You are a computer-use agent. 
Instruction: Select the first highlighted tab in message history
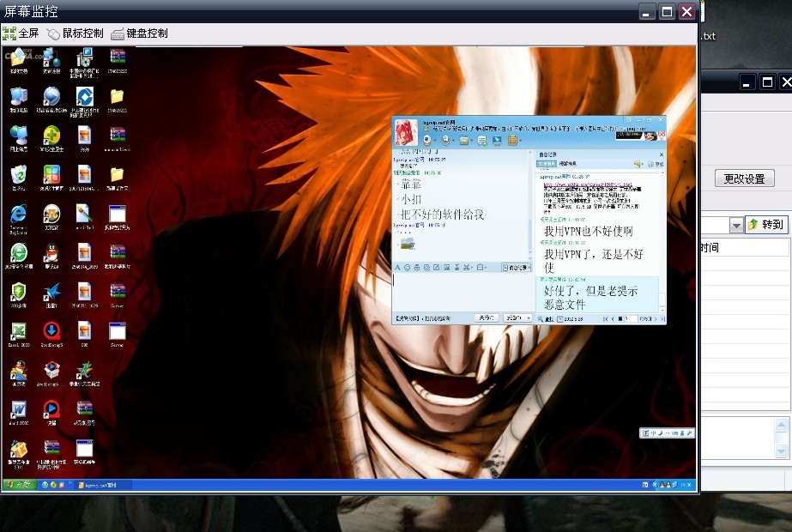click(546, 164)
